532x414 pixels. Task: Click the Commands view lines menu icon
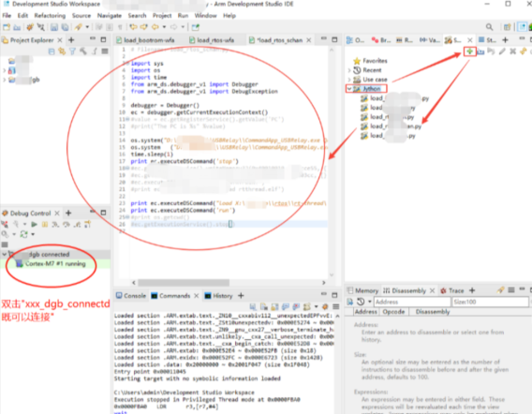click(x=336, y=307)
